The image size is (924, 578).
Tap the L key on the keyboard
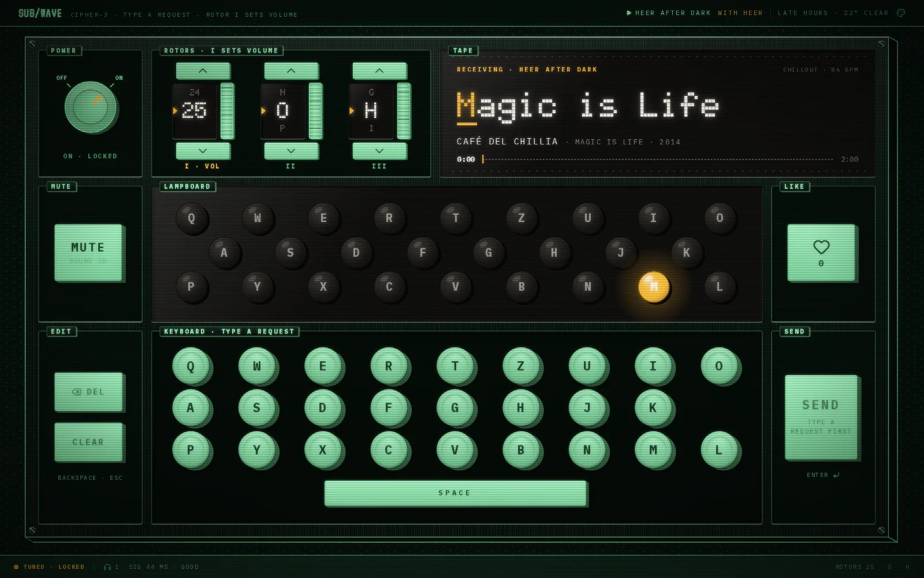(719, 450)
